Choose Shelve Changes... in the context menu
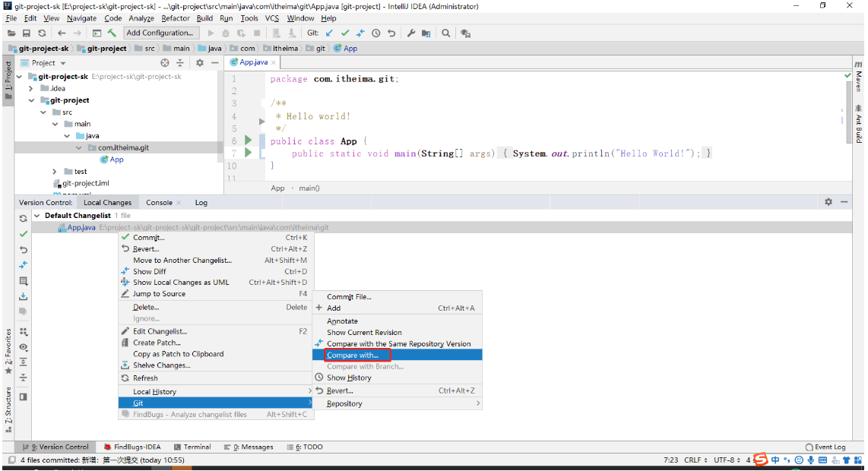Screen dimensions: 868x471 pyautogui.click(x=216, y=365)
